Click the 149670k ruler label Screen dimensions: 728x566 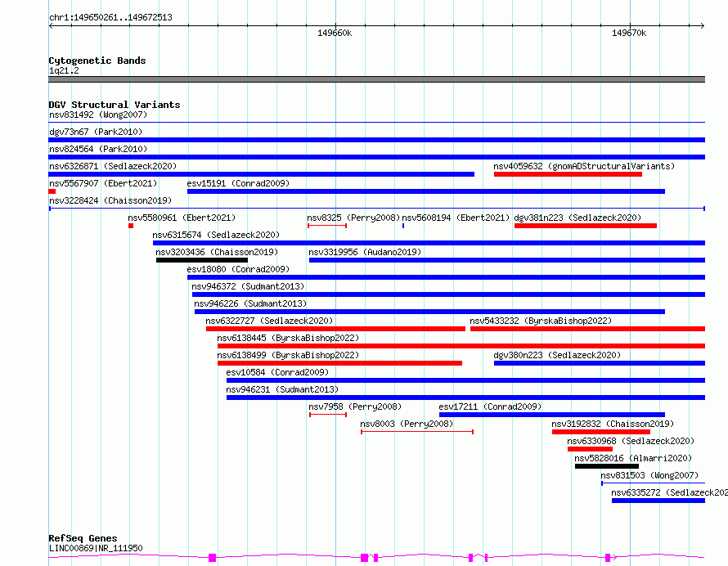(629, 33)
